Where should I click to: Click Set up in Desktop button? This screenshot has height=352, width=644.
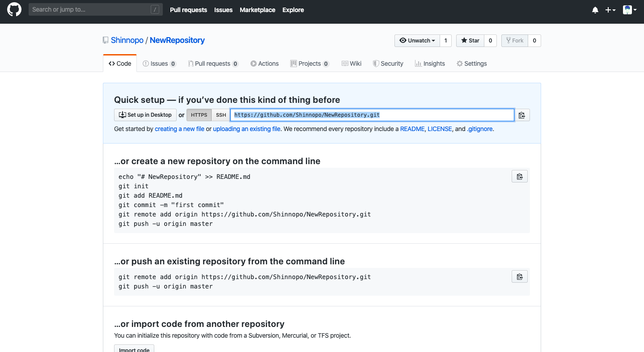coord(145,115)
